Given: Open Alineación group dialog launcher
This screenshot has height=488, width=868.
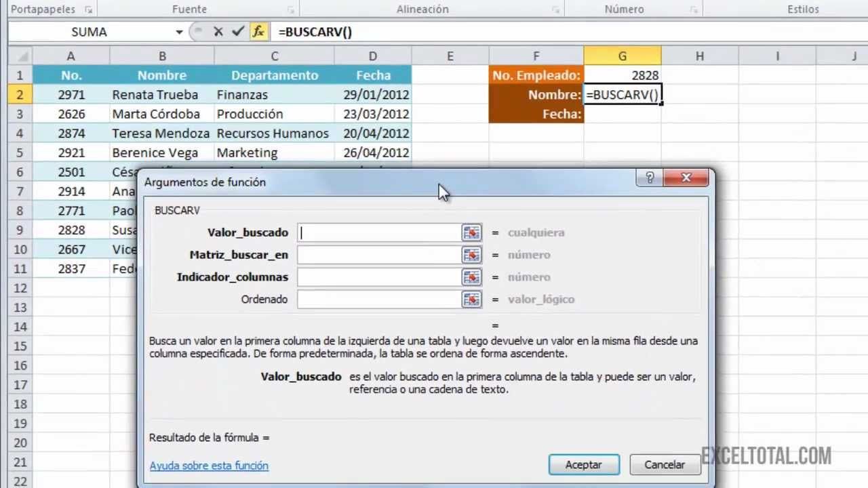Looking at the screenshot, I should (555, 10).
